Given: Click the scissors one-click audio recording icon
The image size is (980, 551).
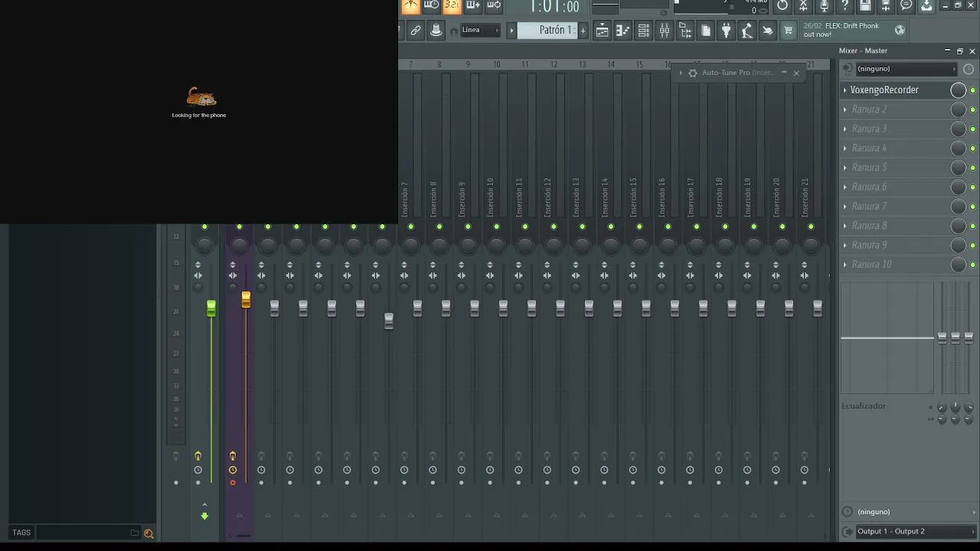Looking at the screenshot, I should tap(803, 6).
